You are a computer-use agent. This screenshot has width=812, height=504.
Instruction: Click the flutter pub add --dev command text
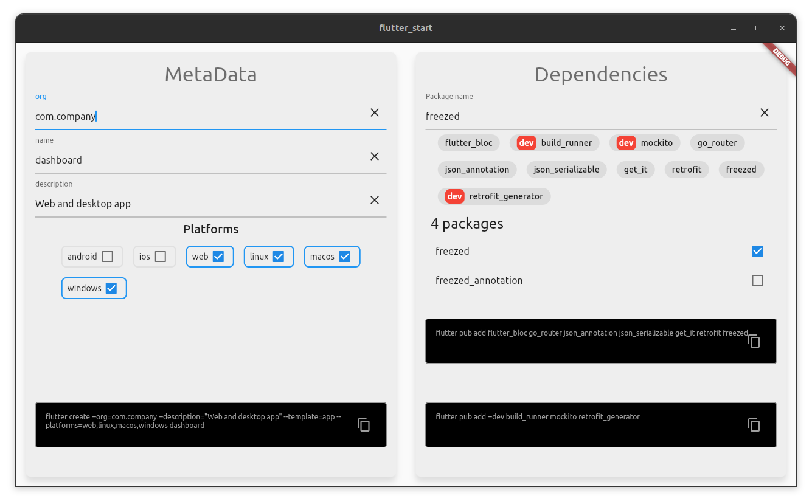(538, 417)
